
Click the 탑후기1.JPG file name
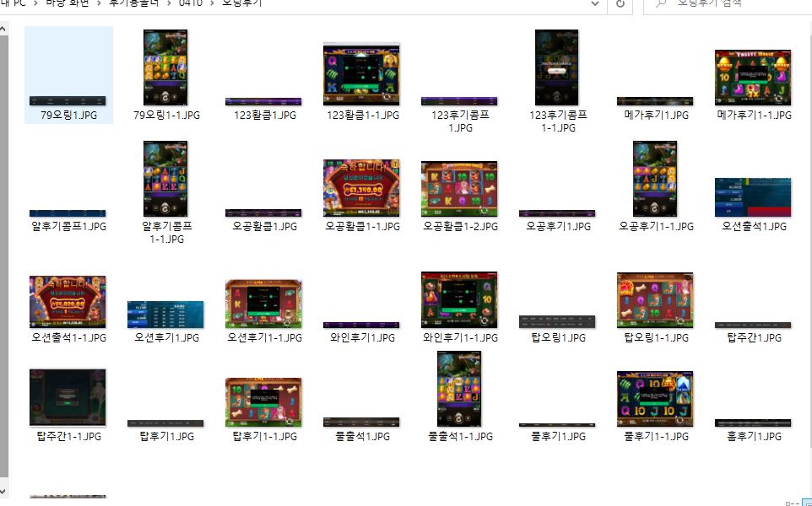point(167,436)
